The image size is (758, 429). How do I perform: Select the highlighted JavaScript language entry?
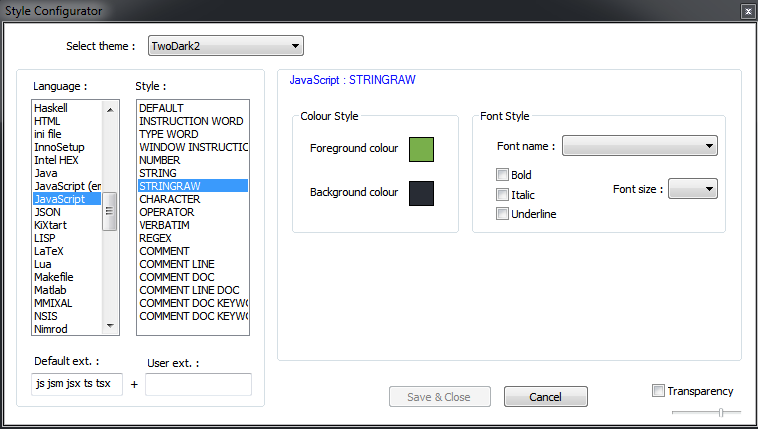pyautogui.click(x=67, y=199)
